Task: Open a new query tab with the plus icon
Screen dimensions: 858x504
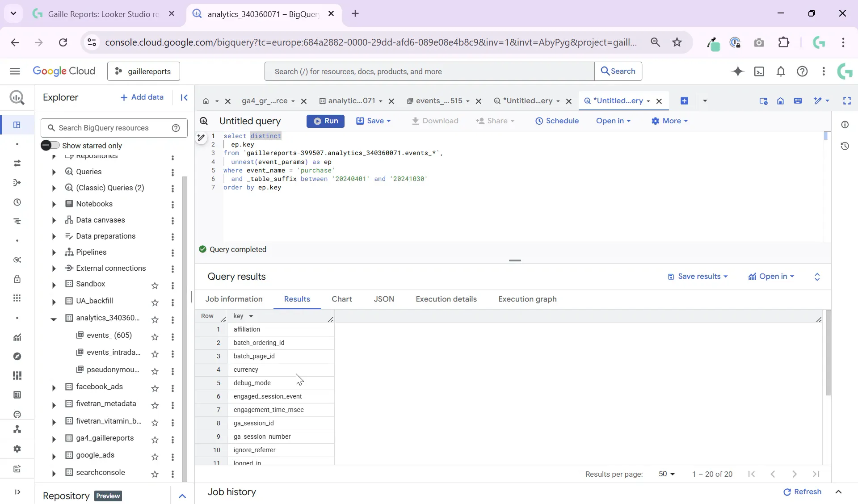Action: click(684, 101)
